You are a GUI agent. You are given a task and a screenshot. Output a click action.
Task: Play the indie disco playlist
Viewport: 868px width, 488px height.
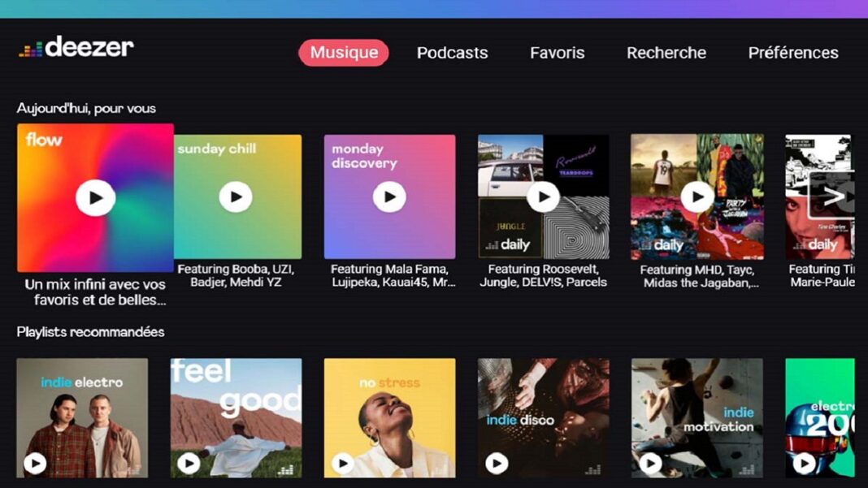pyautogui.click(x=497, y=463)
